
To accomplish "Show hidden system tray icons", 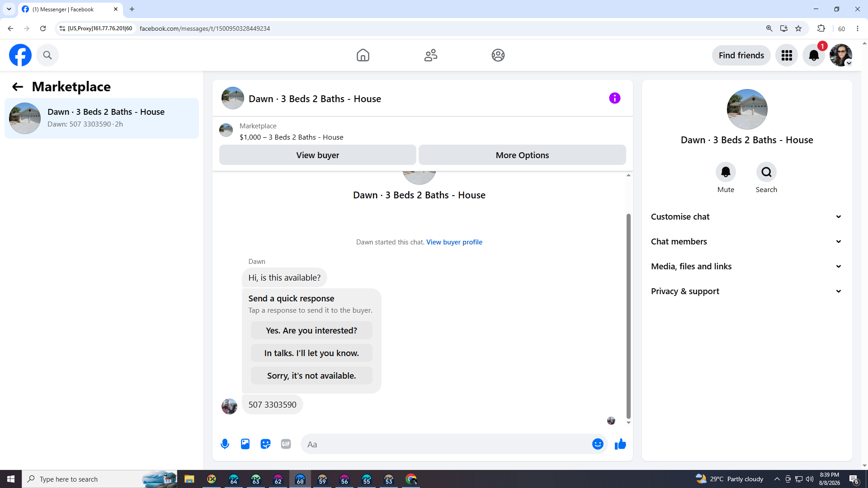I will [x=777, y=479].
